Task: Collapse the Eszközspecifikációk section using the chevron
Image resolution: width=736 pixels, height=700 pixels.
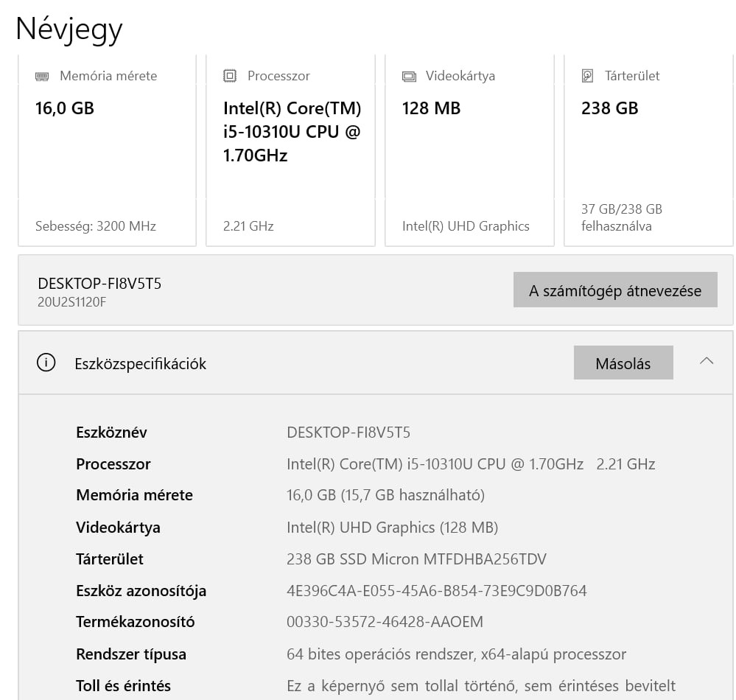Action: point(707,361)
